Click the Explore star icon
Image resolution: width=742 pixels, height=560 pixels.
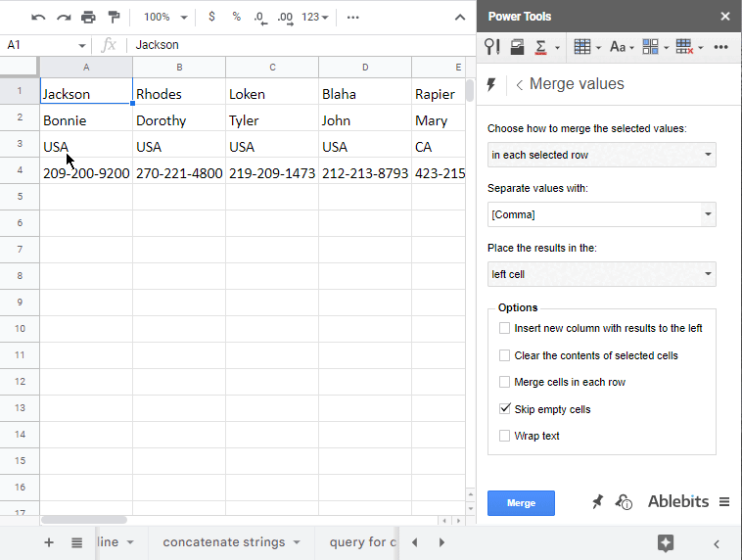pyautogui.click(x=666, y=543)
